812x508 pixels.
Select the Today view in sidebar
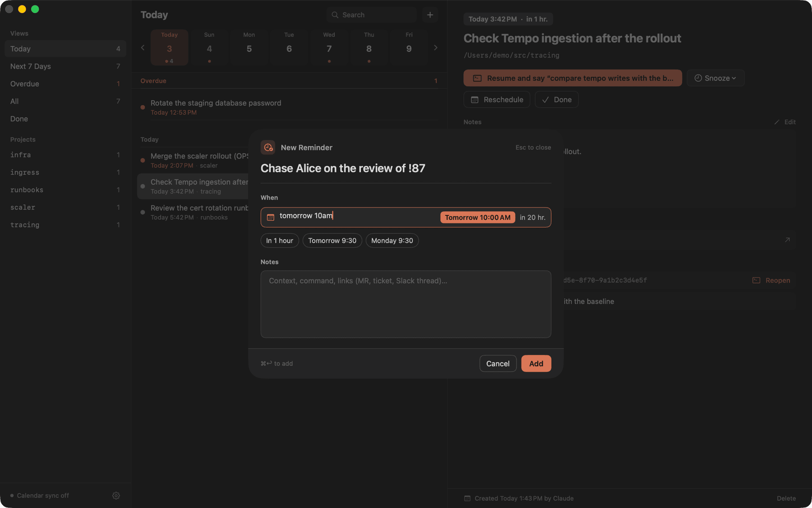coord(65,49)
